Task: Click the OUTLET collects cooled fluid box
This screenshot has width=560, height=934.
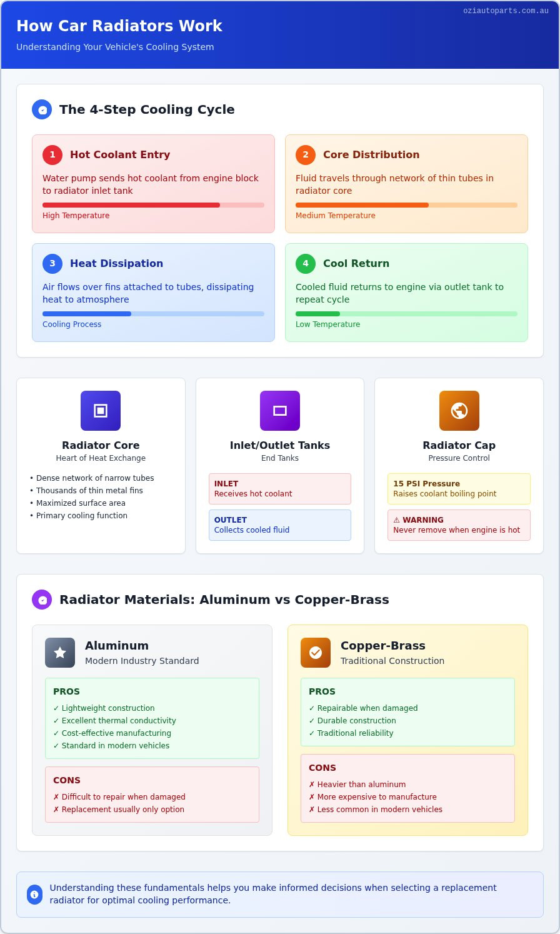Action: coord(280,525)
